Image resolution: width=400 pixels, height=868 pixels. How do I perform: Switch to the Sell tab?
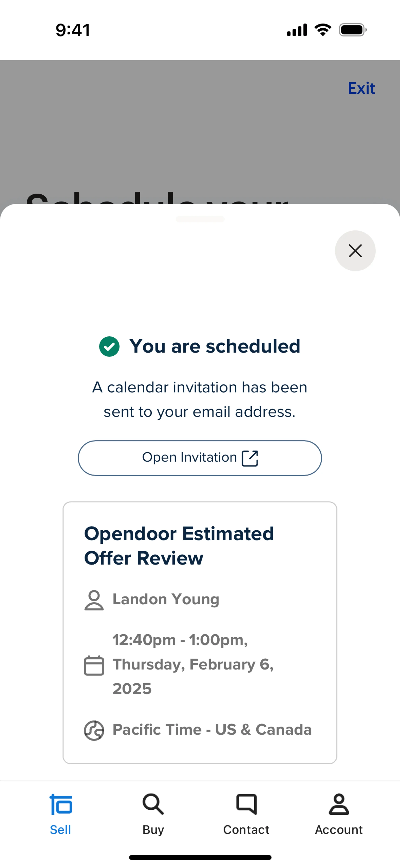tap(61, 814)
